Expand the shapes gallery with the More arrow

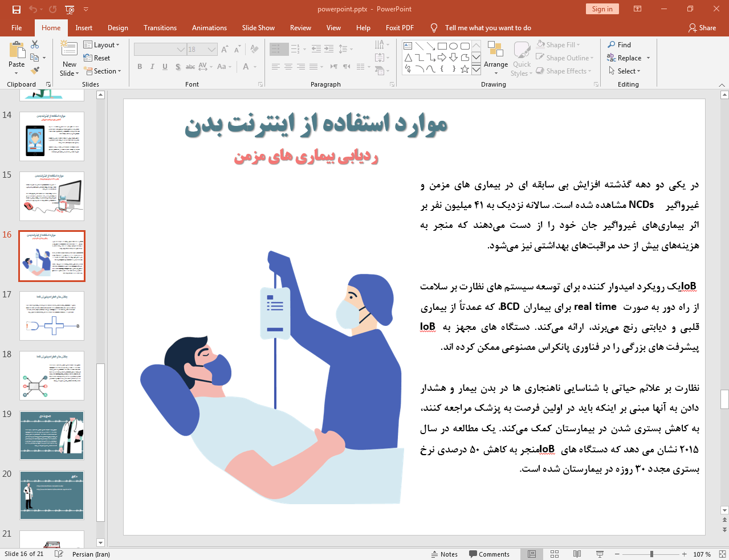pyautogui.click(x=476, y=69)
